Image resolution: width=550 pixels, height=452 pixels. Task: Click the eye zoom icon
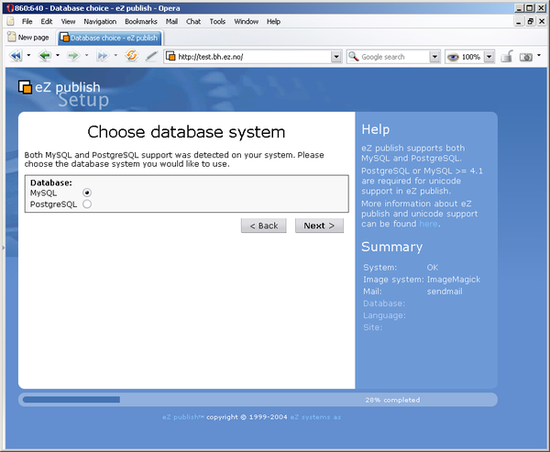[453, 57]
